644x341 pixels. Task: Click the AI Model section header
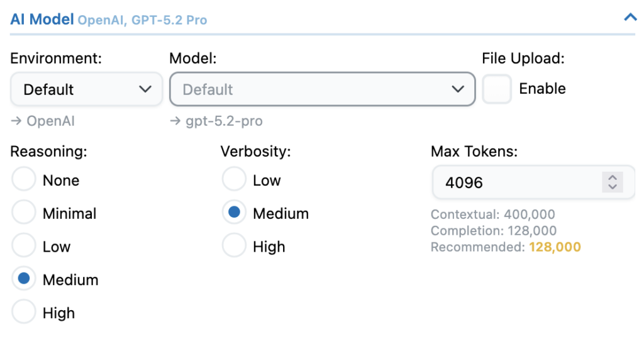pyautogui.click(x=42, y=19)
